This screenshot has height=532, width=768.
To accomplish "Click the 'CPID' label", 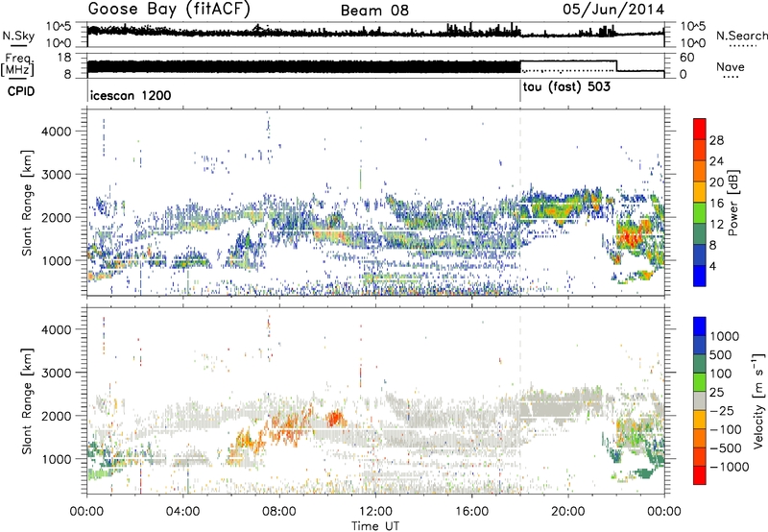I will coord(21,91).
